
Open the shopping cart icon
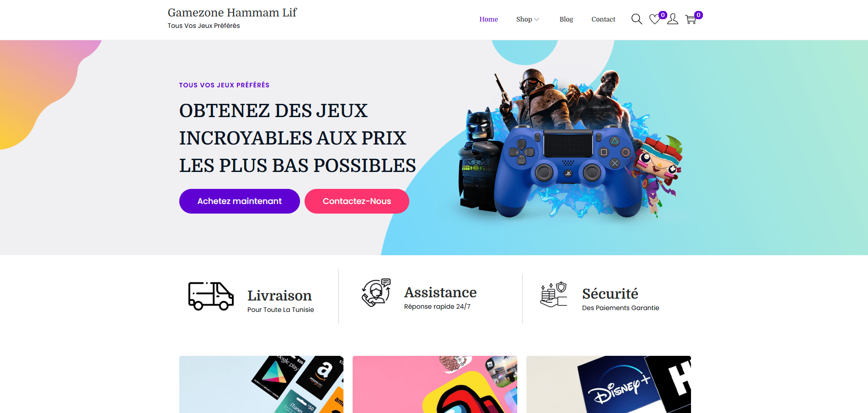point(691,19)
